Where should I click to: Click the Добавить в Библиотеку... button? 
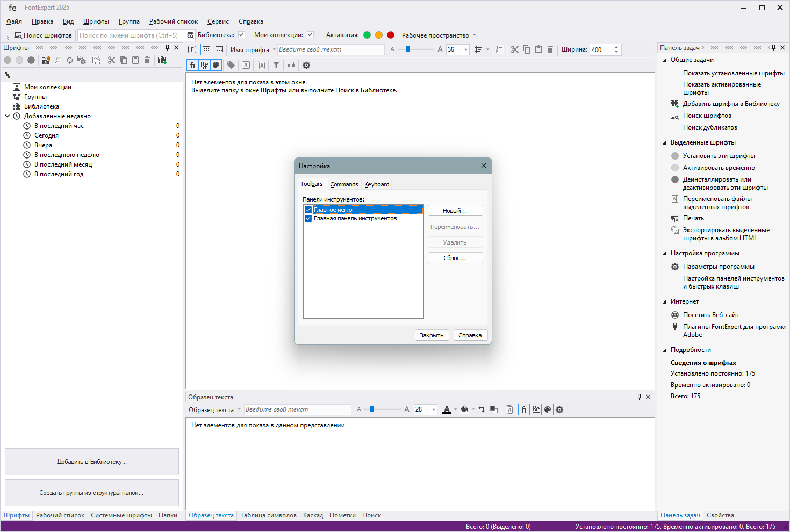[x=92, y=462]
